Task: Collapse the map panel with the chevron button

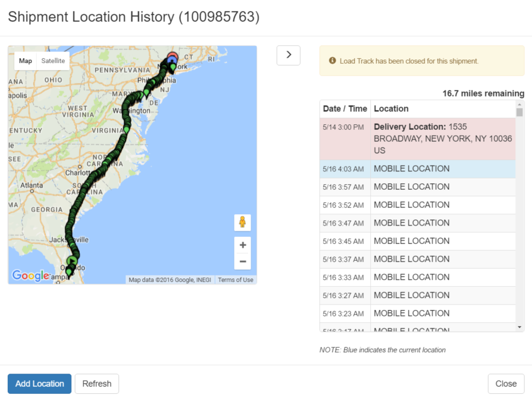Action: coord(289,55)
